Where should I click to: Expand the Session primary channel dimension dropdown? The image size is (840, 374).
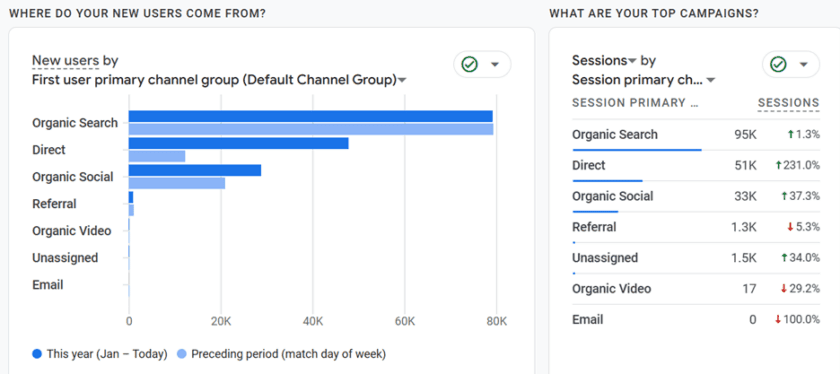pyautogui.click(x=711, y=81)
